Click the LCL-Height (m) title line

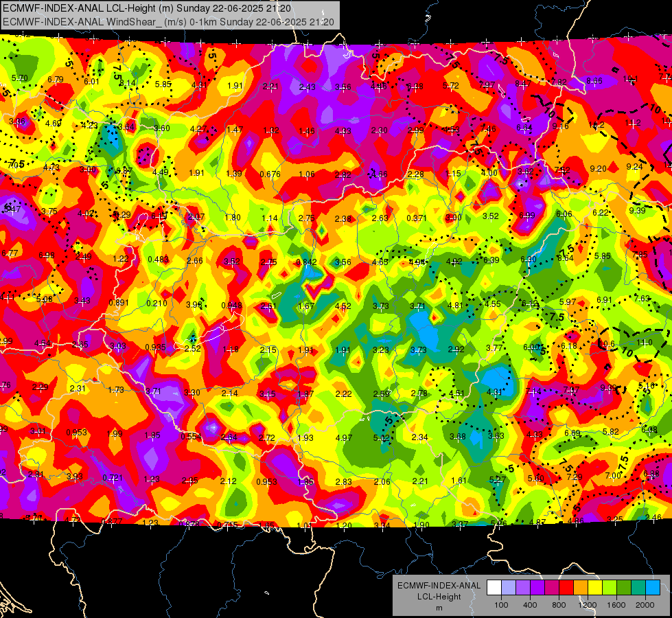point(147,8)
